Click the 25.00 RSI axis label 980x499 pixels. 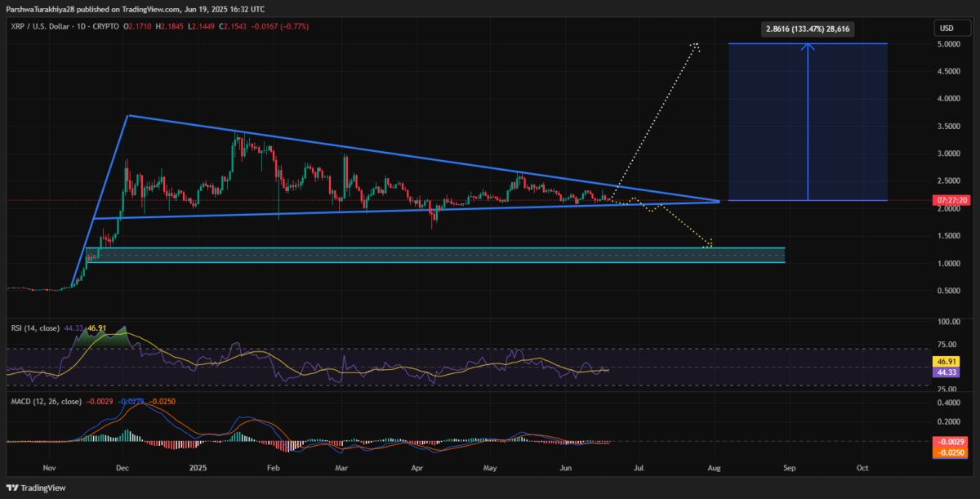click(x=947, y=388)
